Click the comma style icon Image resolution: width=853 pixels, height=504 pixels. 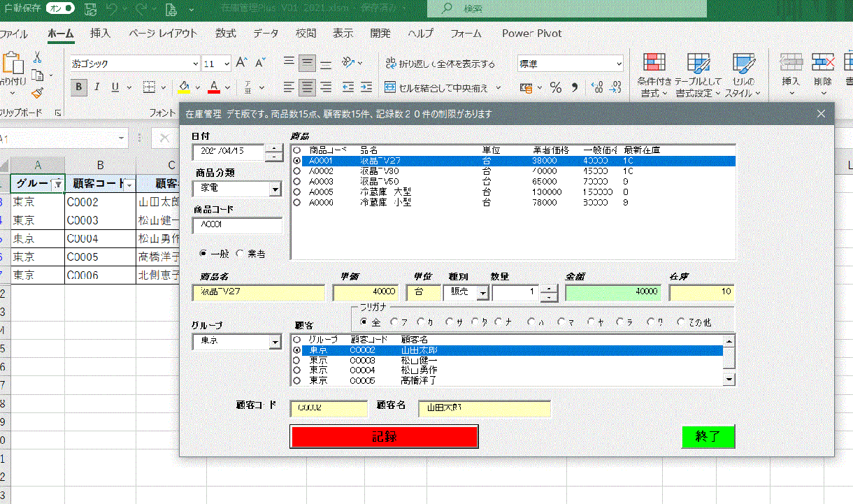pos(575,87)
